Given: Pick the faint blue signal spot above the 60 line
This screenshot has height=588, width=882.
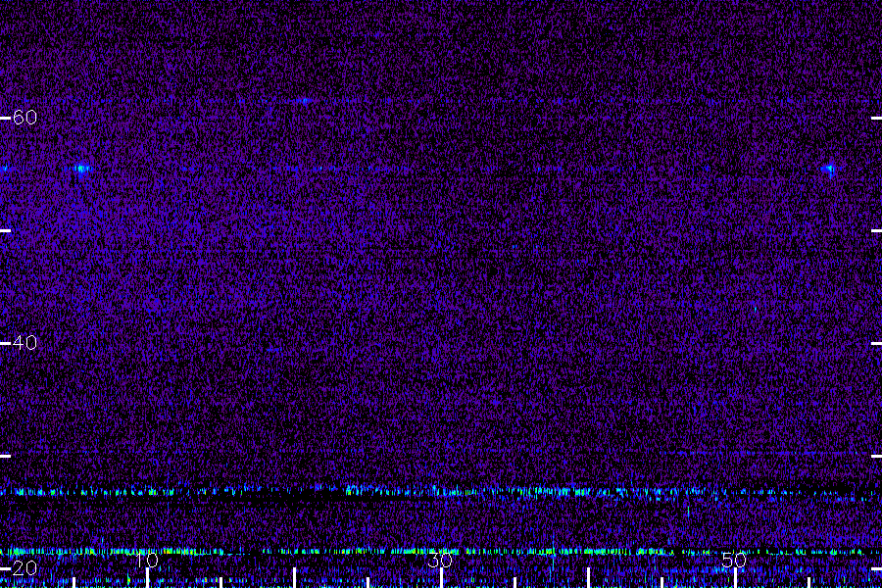Looking at the screenshot, I should tap(306, 101).
